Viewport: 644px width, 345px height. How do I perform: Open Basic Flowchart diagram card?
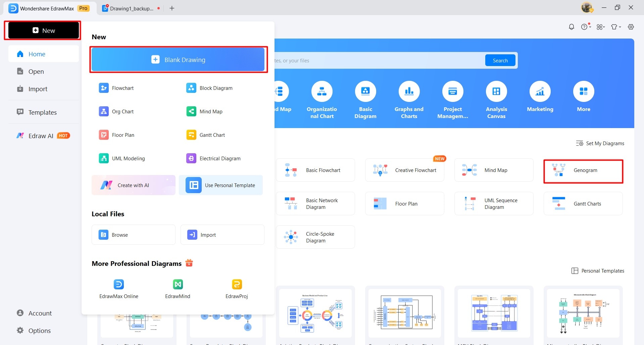(315, 170)
